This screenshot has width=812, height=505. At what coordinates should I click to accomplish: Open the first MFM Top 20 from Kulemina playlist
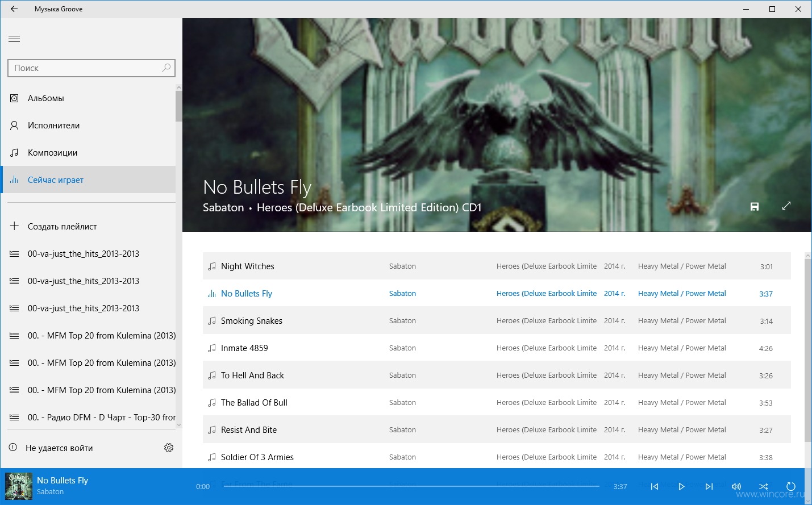[x=88, y=336]
